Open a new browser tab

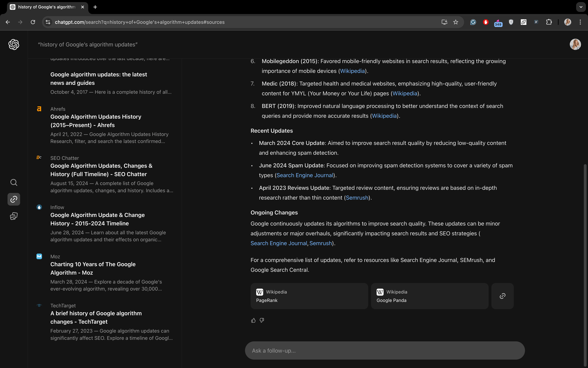[95, 7]
